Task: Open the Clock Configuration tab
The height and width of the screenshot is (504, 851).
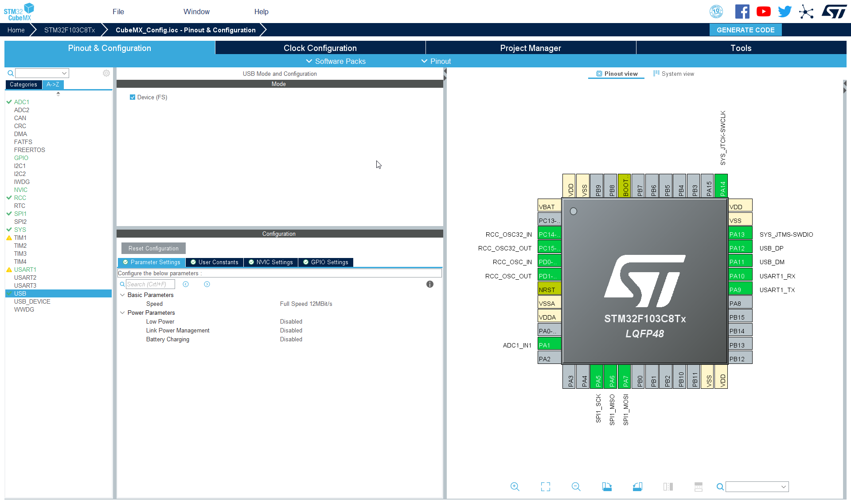Action: [x=320, y=48]
